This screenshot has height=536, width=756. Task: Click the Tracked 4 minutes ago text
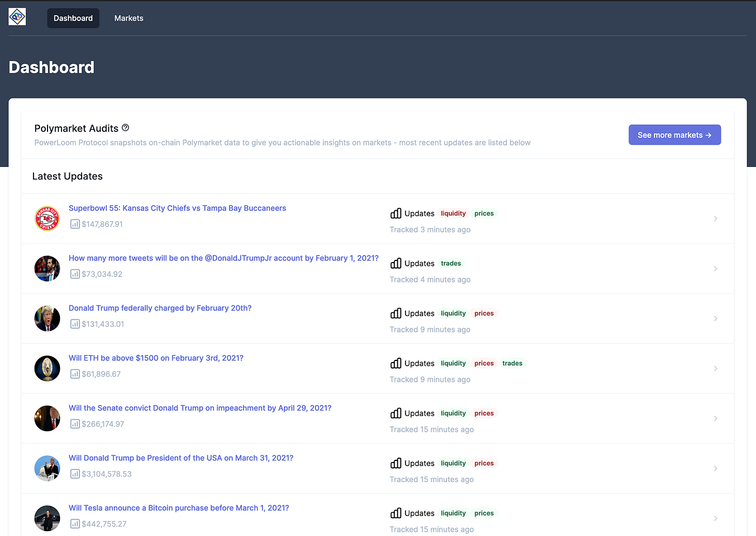(430, 279)
